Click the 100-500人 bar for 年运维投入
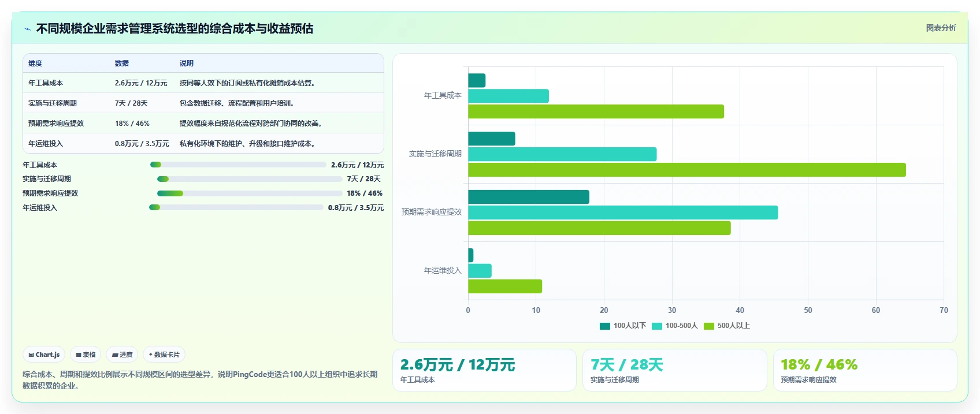The height and width of the screenshot is (414, 980). point(480,271)
